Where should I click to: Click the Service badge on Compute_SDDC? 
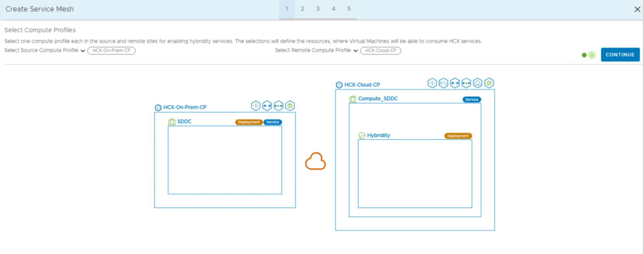[x=472, y=100]
